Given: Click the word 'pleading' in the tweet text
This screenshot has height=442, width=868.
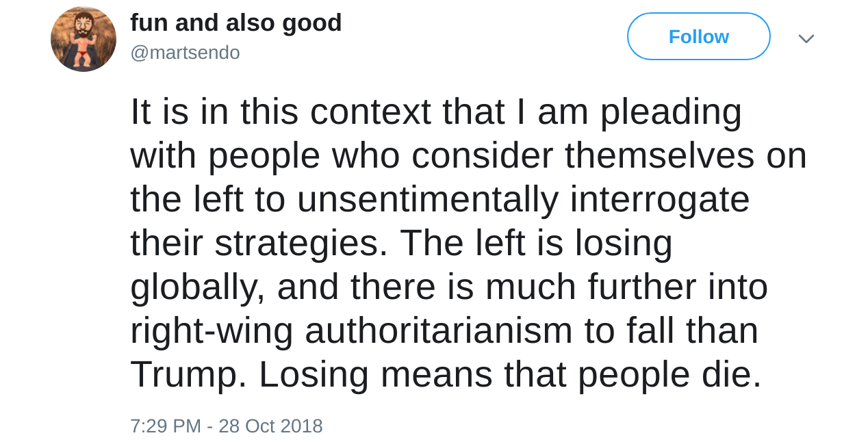Looking at the screenshot, I should coord(671,112).
